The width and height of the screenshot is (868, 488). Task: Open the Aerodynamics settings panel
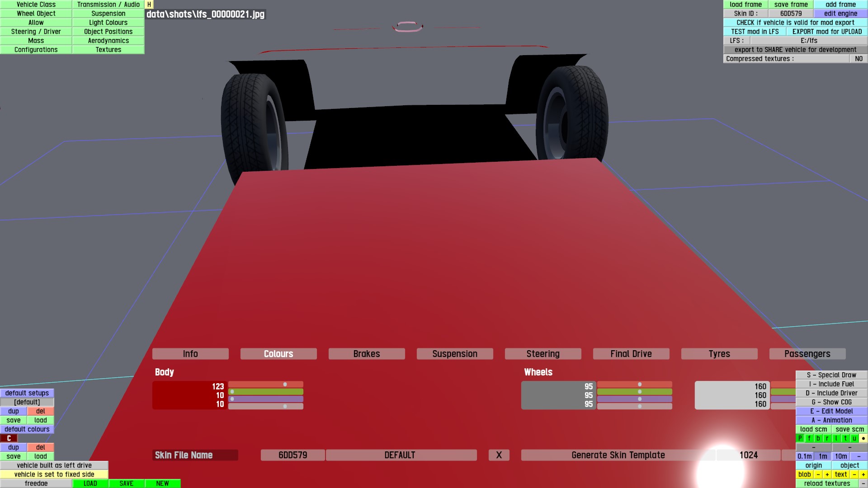108,41
